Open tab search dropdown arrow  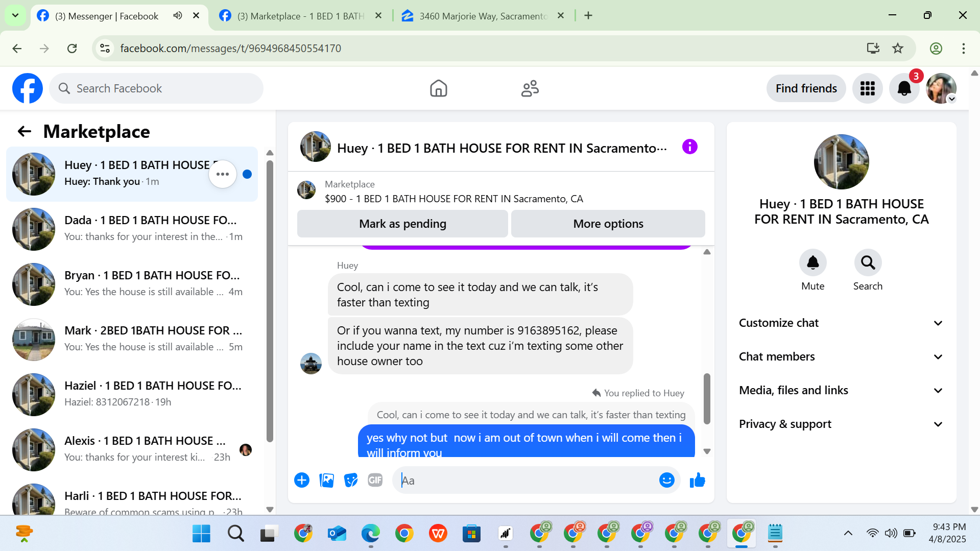coord(15,15)
